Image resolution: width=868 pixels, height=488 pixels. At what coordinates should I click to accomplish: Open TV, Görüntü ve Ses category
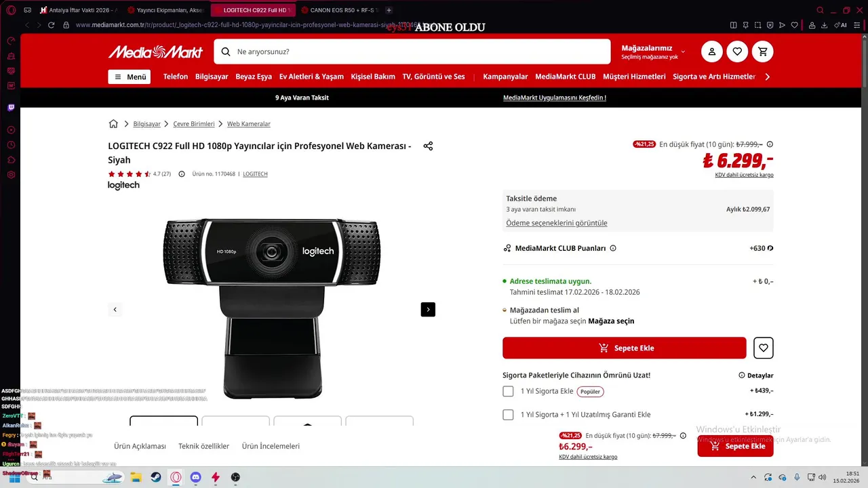(433, 77)
